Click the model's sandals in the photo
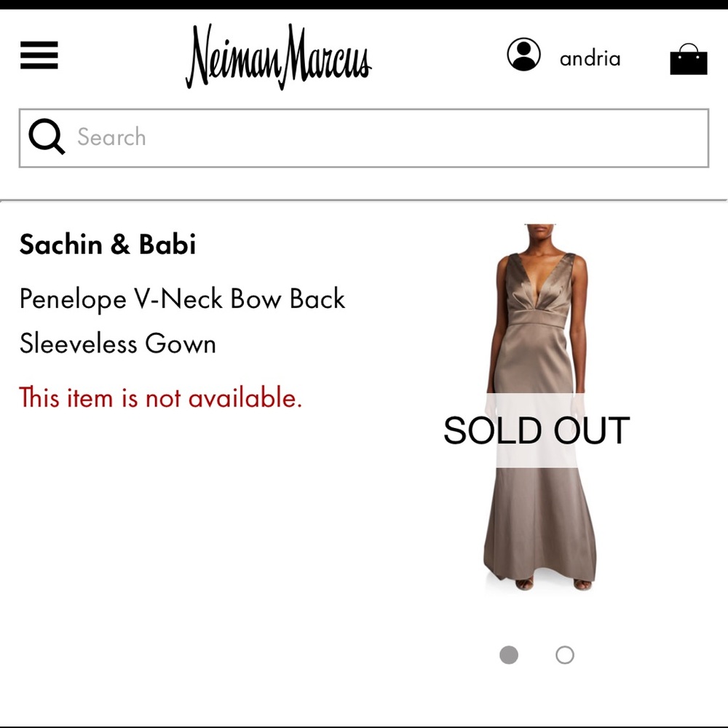 tap(553, 584)
